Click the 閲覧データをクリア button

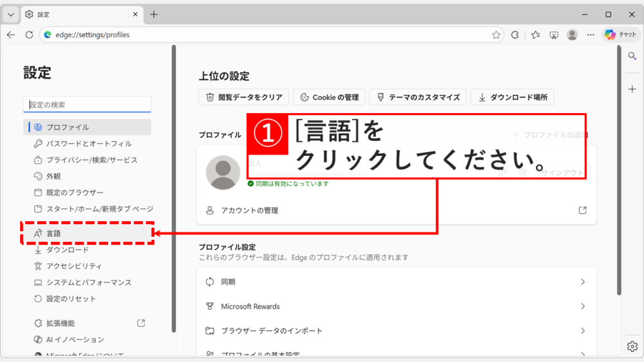(x=244, y=97)
